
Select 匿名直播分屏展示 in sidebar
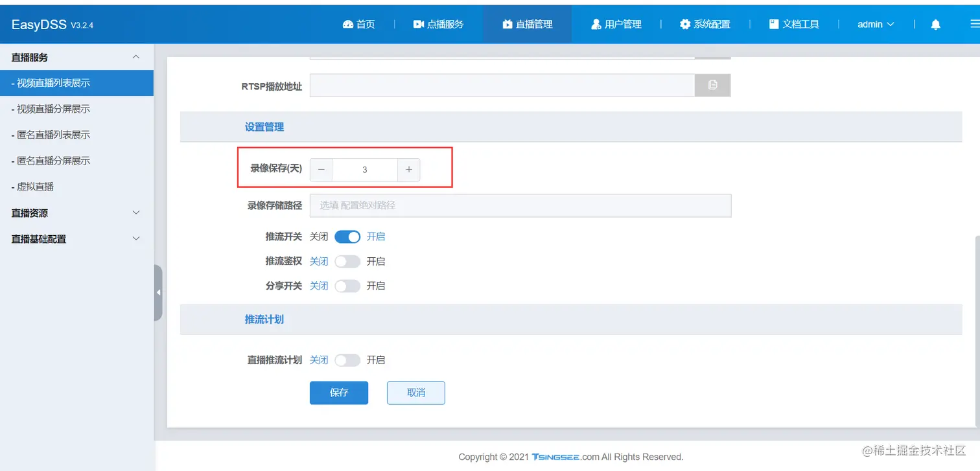(76, 161)
